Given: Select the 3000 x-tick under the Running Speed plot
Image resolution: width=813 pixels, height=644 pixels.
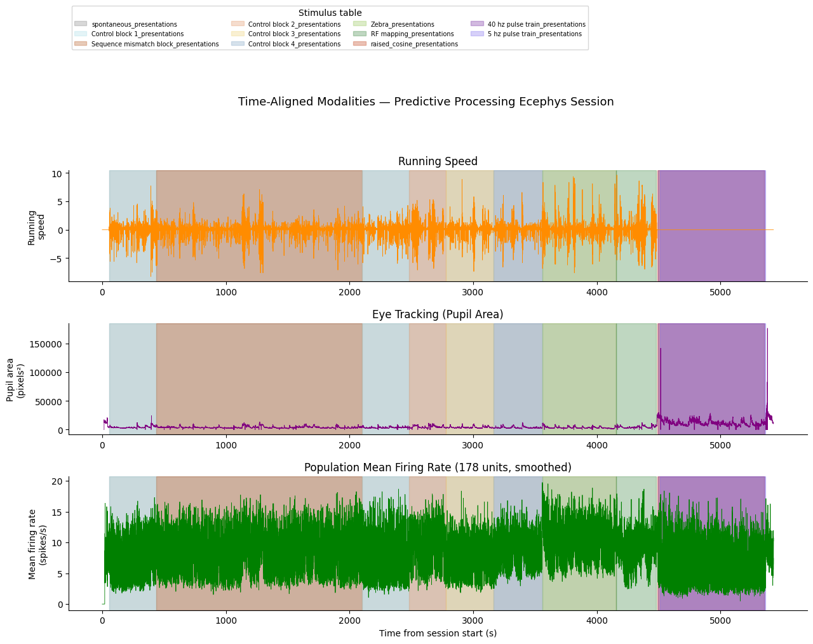Looking at the screenshot, I should pyautogui.click(x=473, y=292).
